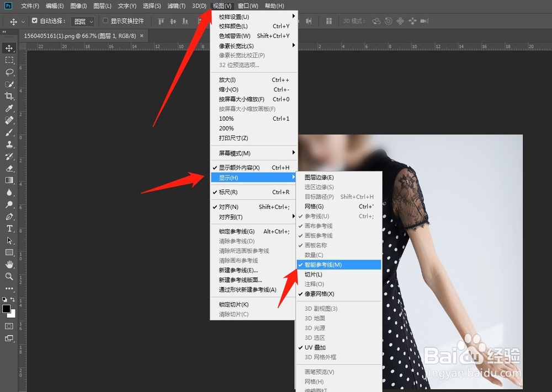Open the 窗口(W) menu
This screenshot has width=552, height=392.
(x=248, y=6)
